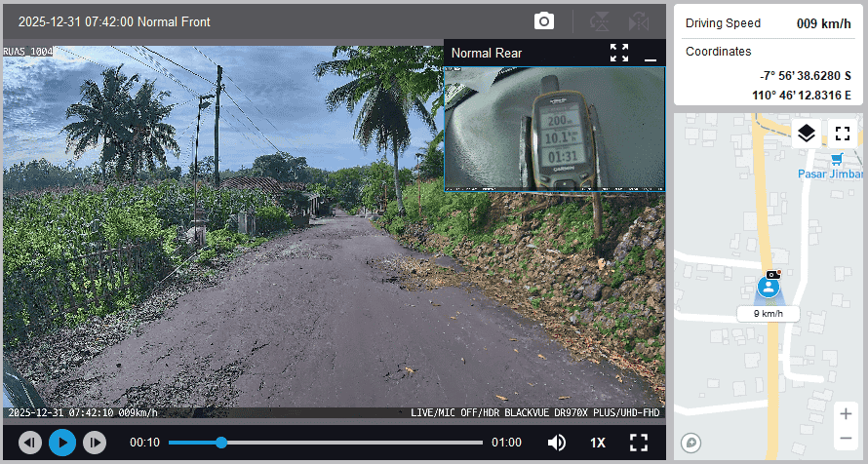Click the Pasar Jimbar shop marker

(x=836, y=159)
